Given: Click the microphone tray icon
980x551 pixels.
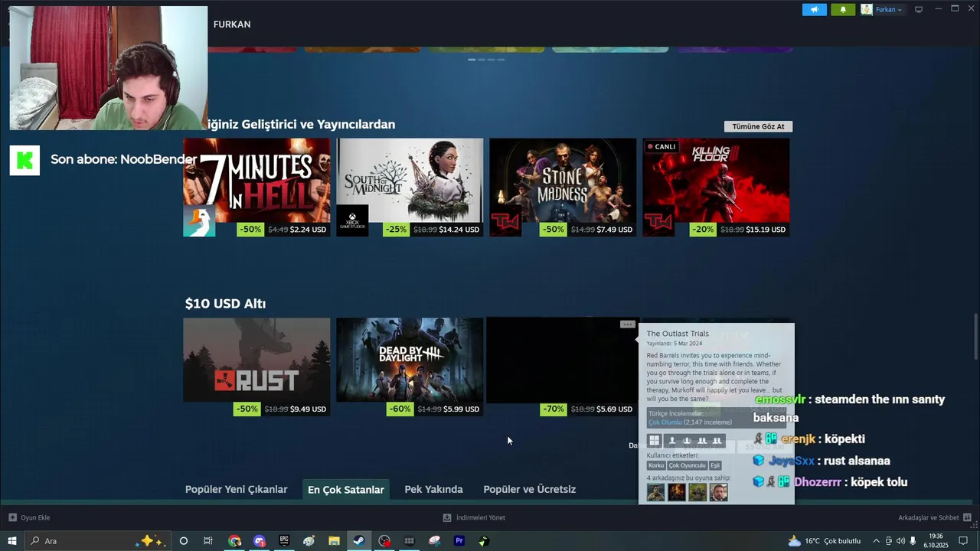Looking at the screenshot, I should click(x=913, y=541).
